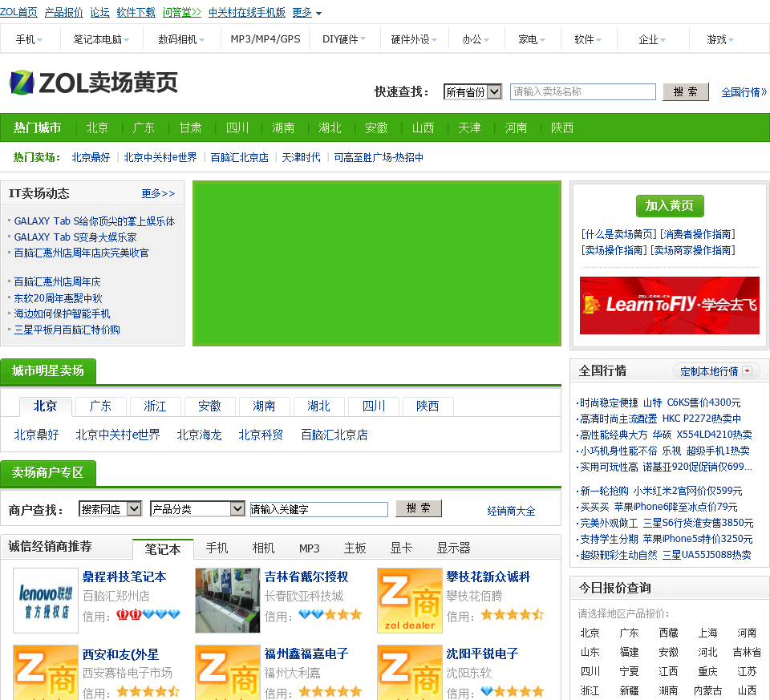Viewport: 770px width, 700px height.
Task: Open the 东软20周年惠聚中秋 news link
Action: tap(58, 298)
